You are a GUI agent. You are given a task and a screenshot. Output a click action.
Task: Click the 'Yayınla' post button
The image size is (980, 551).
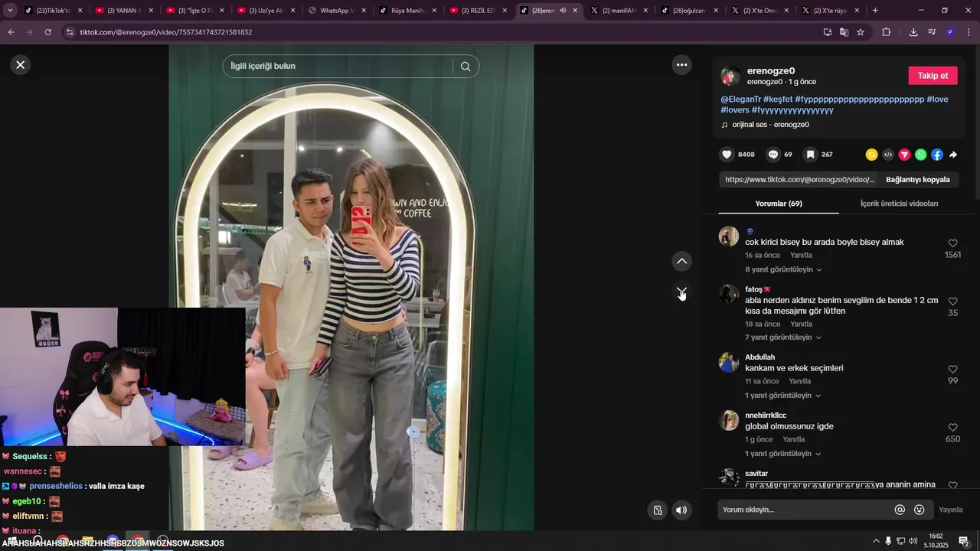(x=950, y=510)
